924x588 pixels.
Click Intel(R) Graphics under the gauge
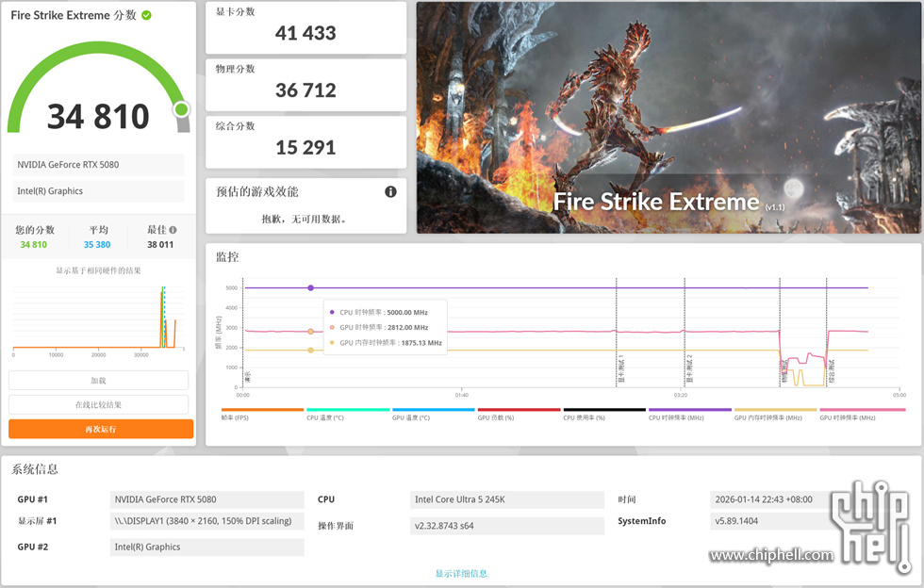pos(98,191)
